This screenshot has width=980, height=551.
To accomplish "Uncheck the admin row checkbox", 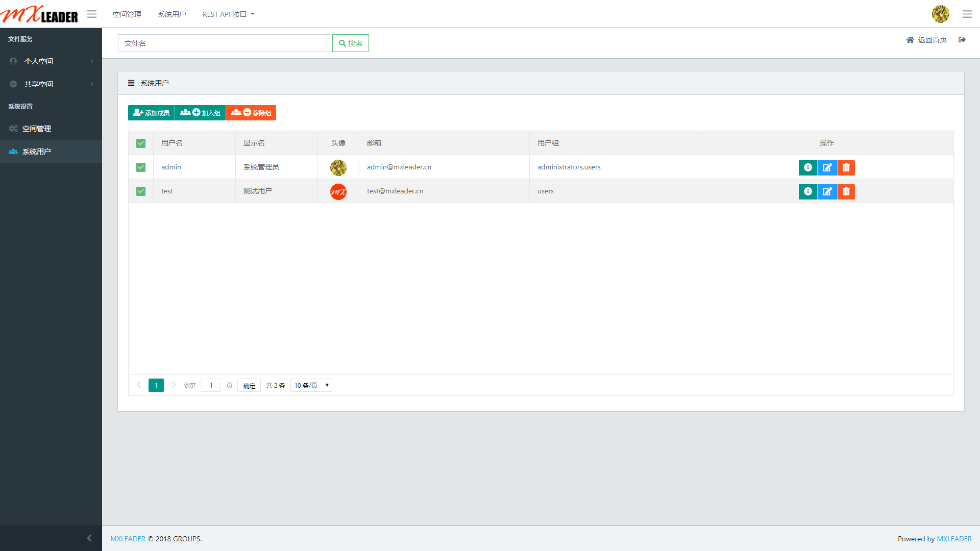I will click(x=141, y=167).
